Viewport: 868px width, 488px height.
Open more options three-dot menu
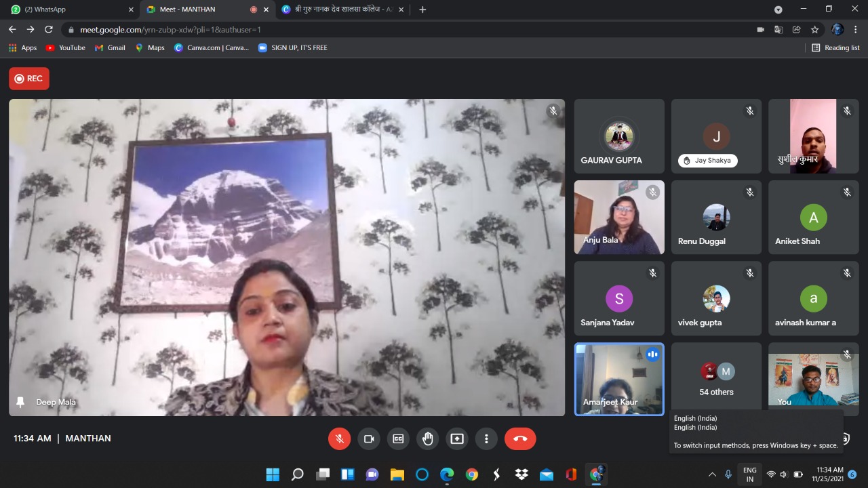tap(486, 439)
